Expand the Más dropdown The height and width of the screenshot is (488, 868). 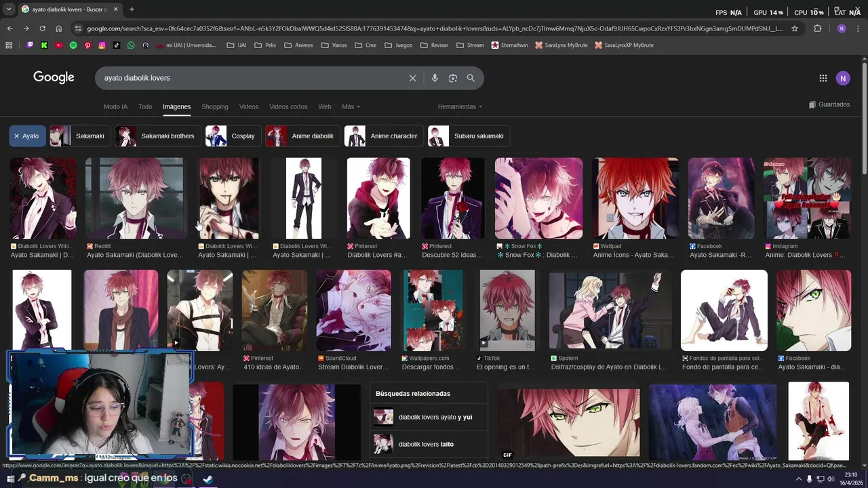[351, 106]
